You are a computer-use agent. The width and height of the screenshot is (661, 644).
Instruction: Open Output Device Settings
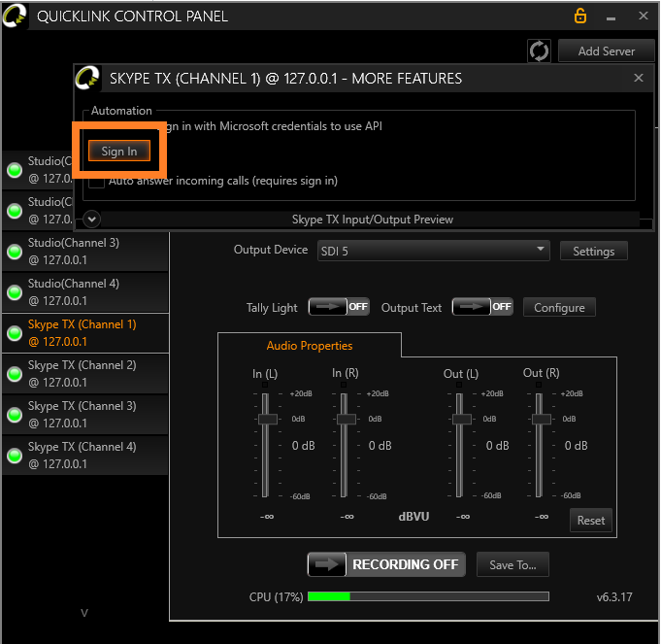pos(594,251)
